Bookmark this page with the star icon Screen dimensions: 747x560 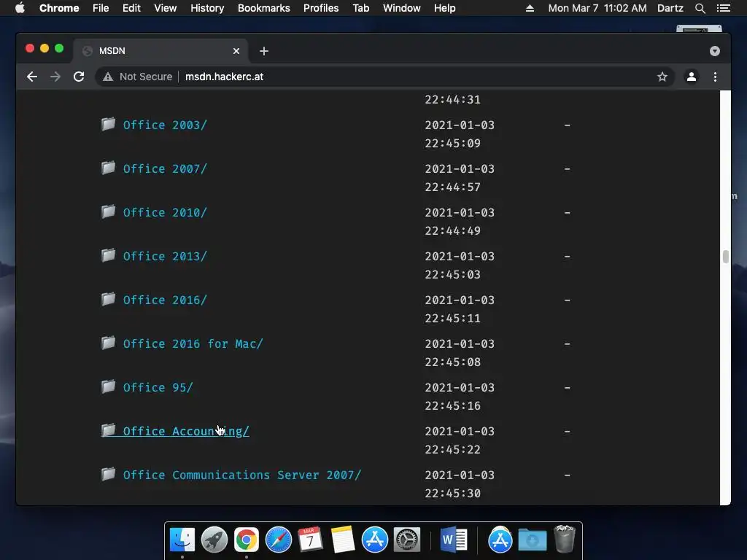[x=662, y=77]
